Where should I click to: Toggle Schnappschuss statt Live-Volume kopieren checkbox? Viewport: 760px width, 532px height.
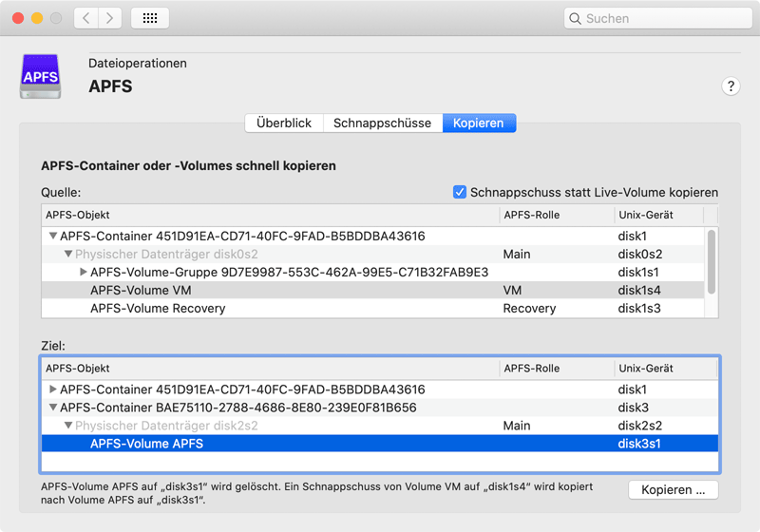coord(460,192)
